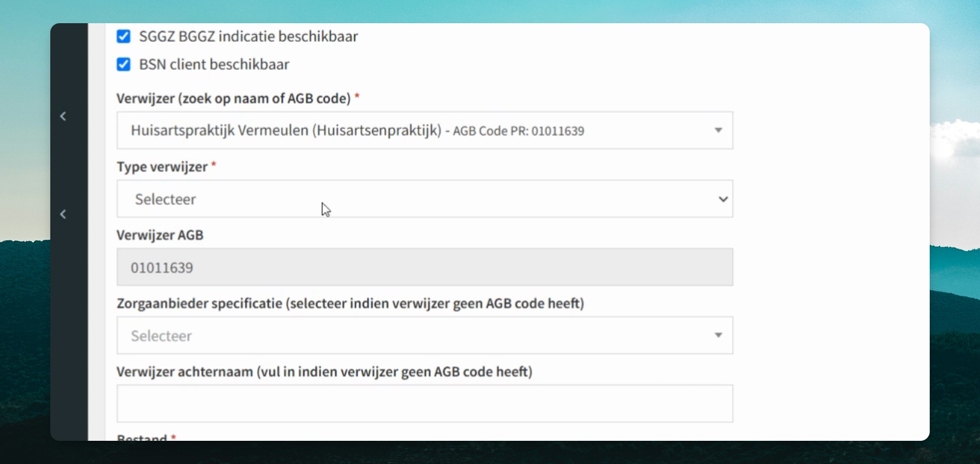Image resolution: width=980 pixels, height=464 pixels.
Task: Uncheck SGGZ BGGZ indicatie beschikbaar checkbox
Action: 123,37
